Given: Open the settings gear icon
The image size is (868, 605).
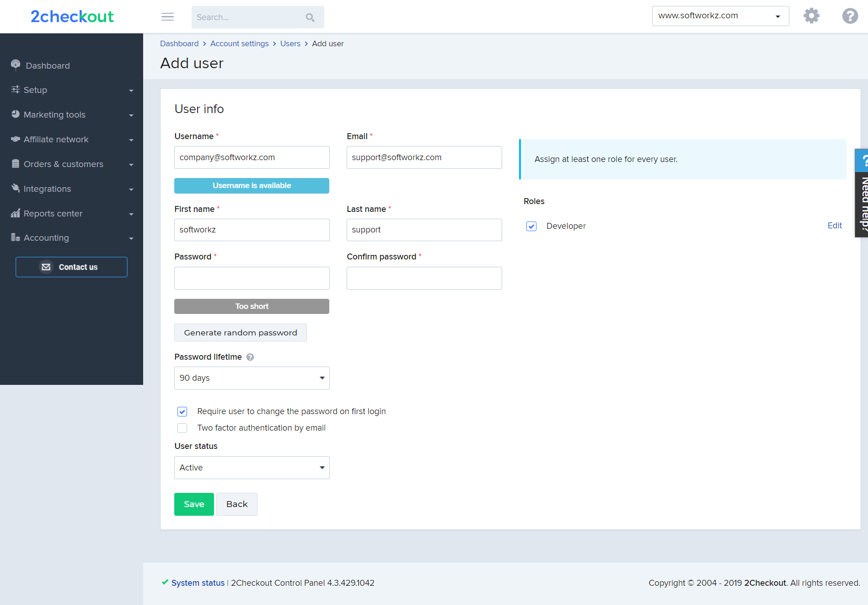Looking at the screenshot, I should (x=811, y=16).
